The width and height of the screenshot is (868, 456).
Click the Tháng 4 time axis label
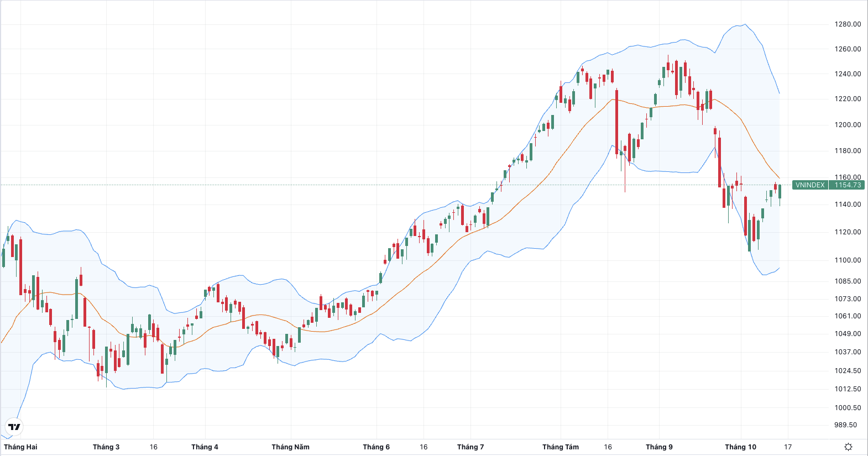point(205,447)
